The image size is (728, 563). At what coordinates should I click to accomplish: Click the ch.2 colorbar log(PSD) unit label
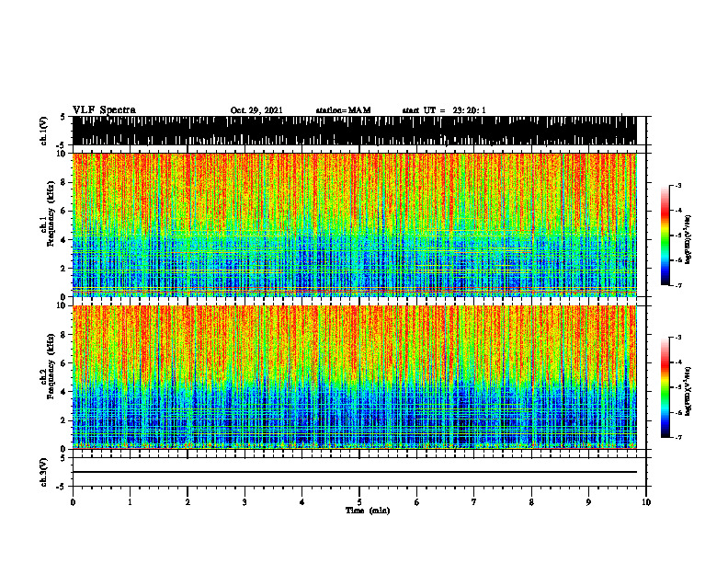(x=688, y=391)
